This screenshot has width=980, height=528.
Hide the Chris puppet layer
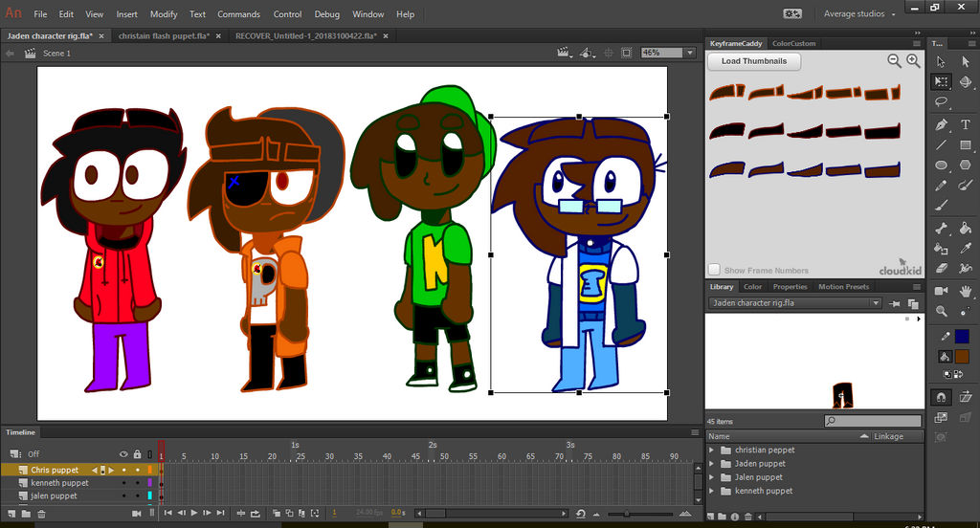pos(123,470)
